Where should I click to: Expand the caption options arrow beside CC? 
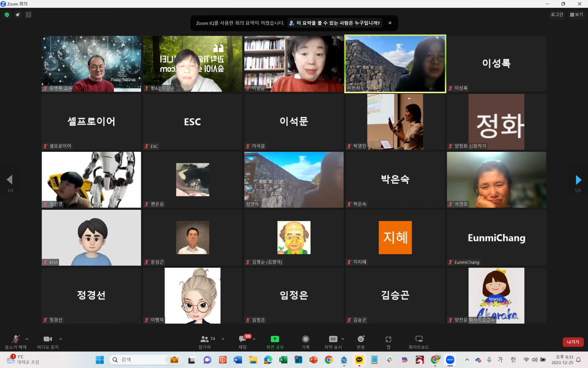343,339
